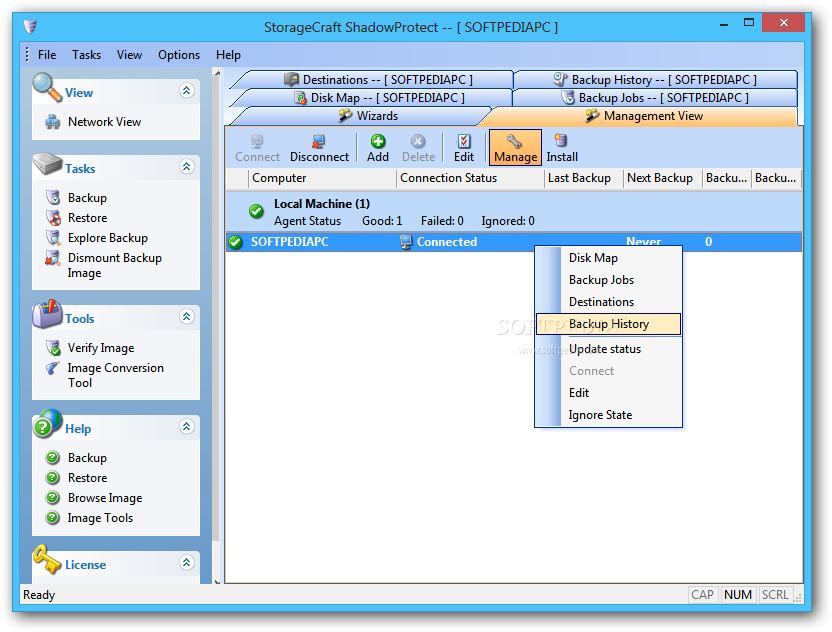
Task: Collapse the Tools panel chevron
Action: (x=186, y=317)
